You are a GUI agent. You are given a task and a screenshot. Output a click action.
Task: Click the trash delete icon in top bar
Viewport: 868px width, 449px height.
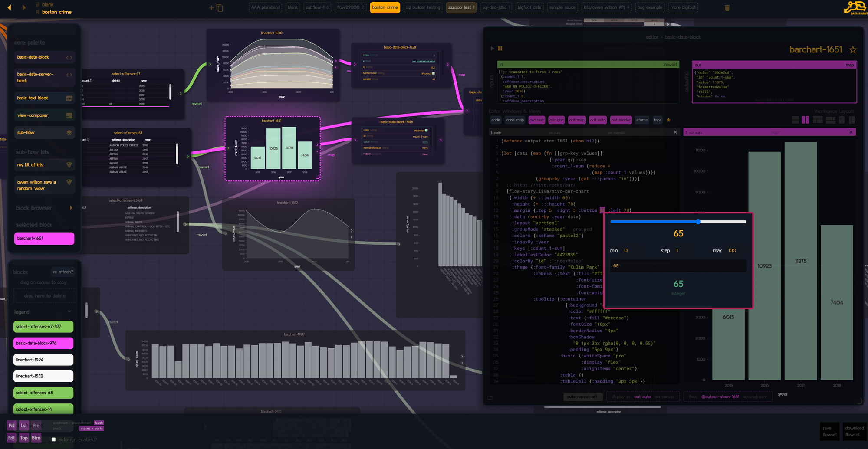(727, 7)
